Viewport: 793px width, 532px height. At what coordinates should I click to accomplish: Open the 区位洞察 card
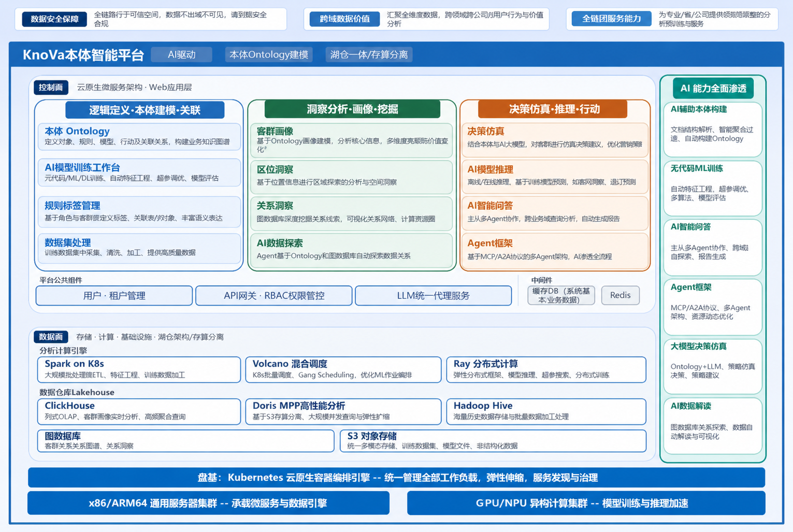[x=351, y=177]
